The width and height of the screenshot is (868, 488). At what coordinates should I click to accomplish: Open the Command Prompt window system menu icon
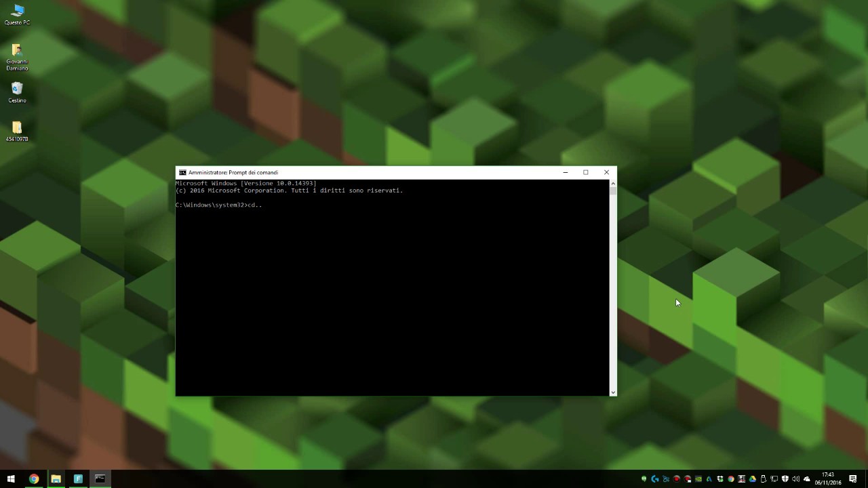tap(182, 172)
